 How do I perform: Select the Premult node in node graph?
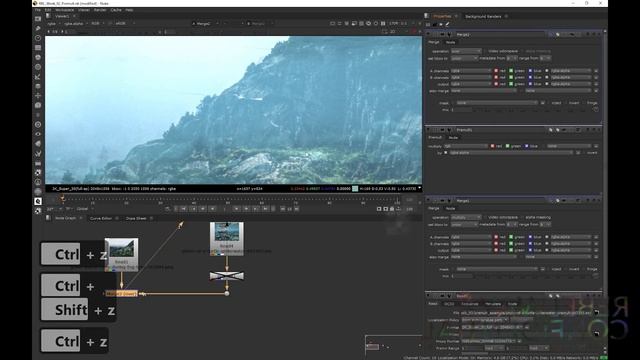227,276
